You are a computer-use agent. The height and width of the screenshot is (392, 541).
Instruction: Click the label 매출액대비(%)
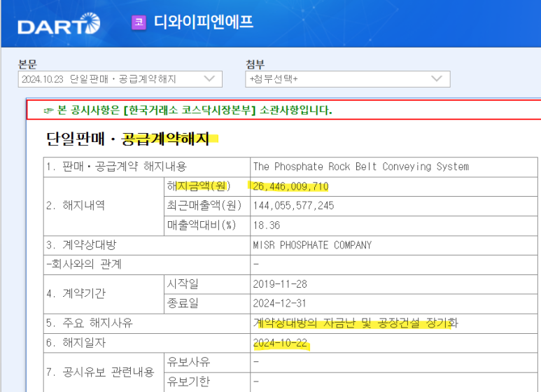(202, 225)
